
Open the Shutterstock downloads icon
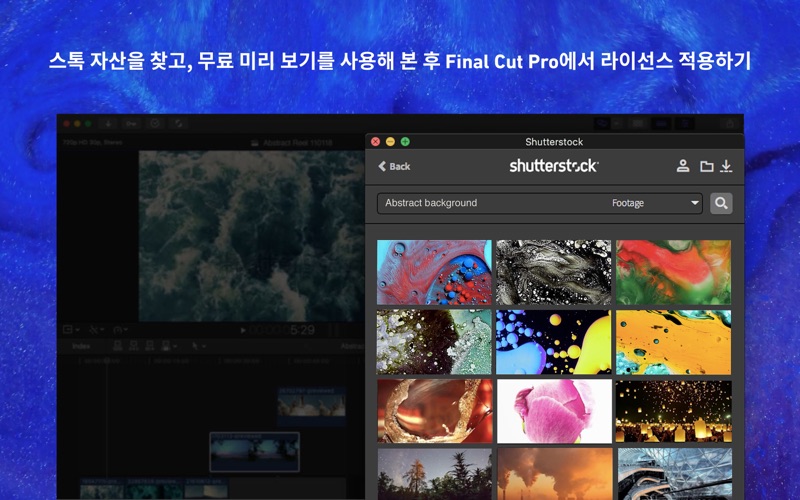coord(726,166)
